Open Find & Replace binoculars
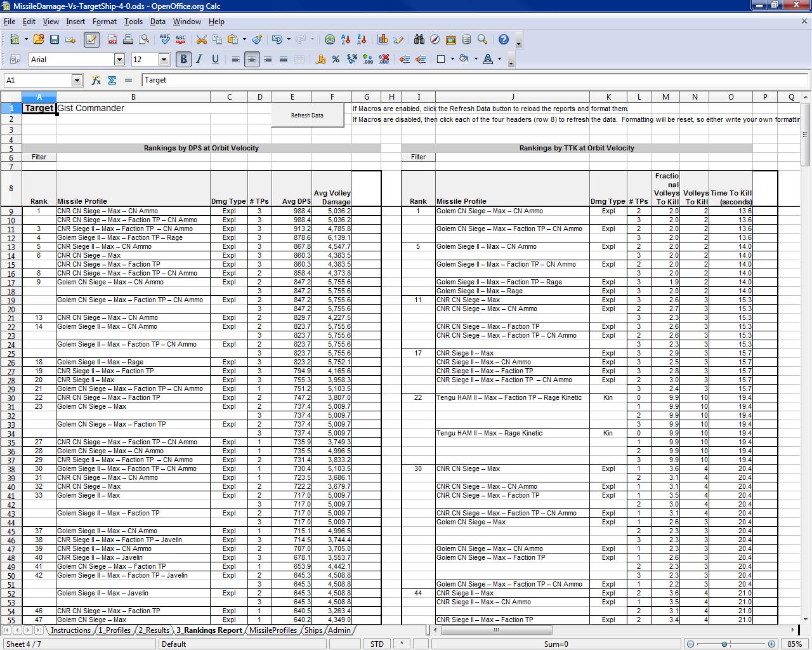Image resolution: width=812 pixels, height=650 pixels. coord(419,39)
